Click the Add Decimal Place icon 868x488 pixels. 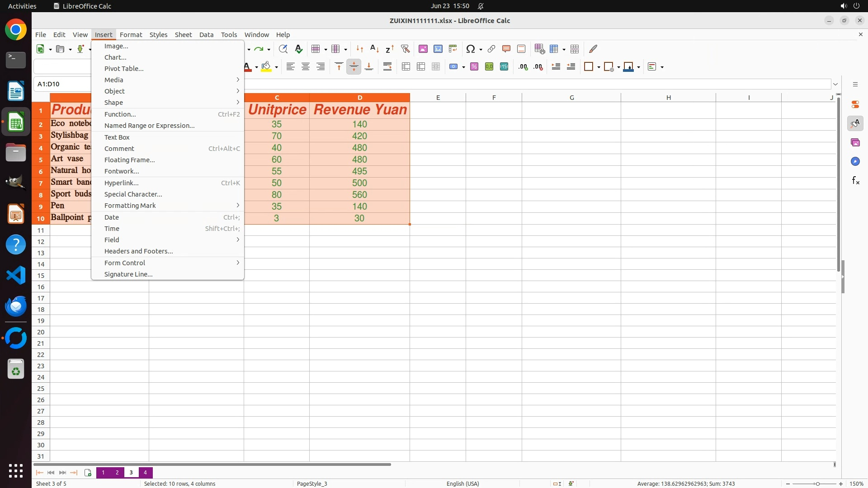coord(523,67)
